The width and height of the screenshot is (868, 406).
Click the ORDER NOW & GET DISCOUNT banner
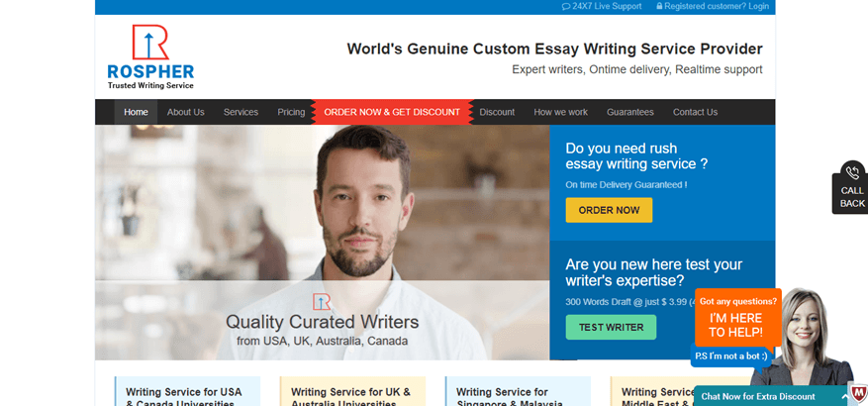[392, 112]
